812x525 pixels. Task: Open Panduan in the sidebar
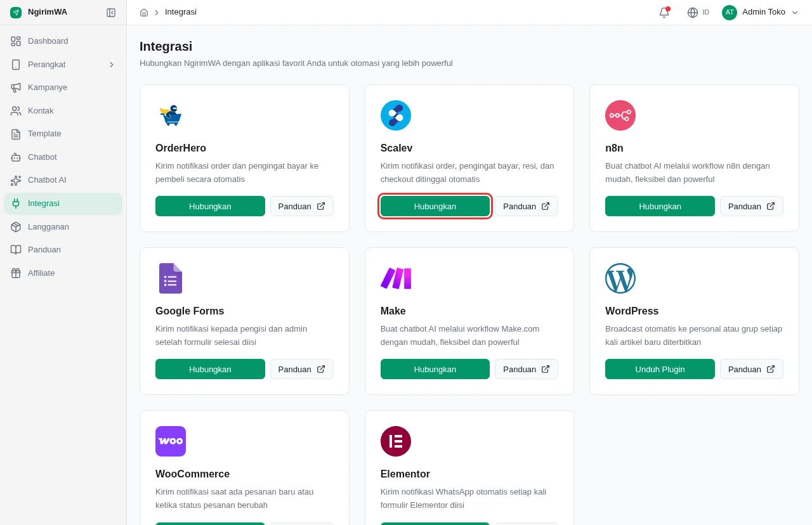click(x=63, y=250)
